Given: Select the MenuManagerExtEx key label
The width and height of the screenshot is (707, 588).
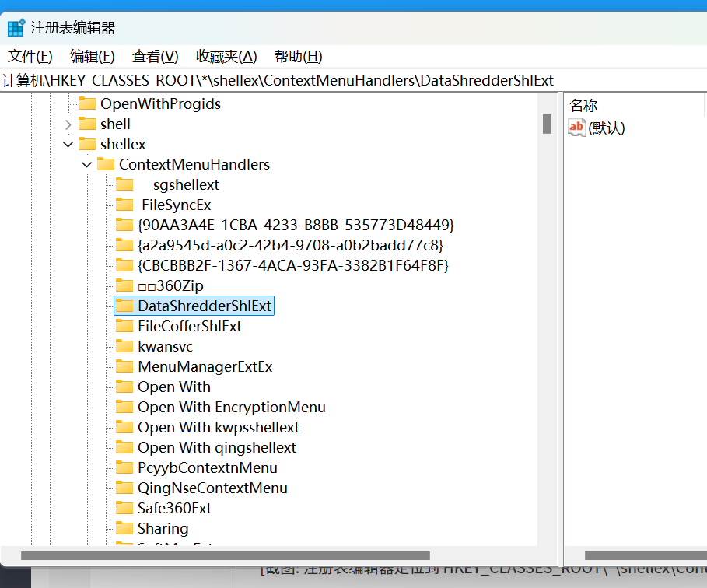Looking at the screenshot, I should [205, 366].
